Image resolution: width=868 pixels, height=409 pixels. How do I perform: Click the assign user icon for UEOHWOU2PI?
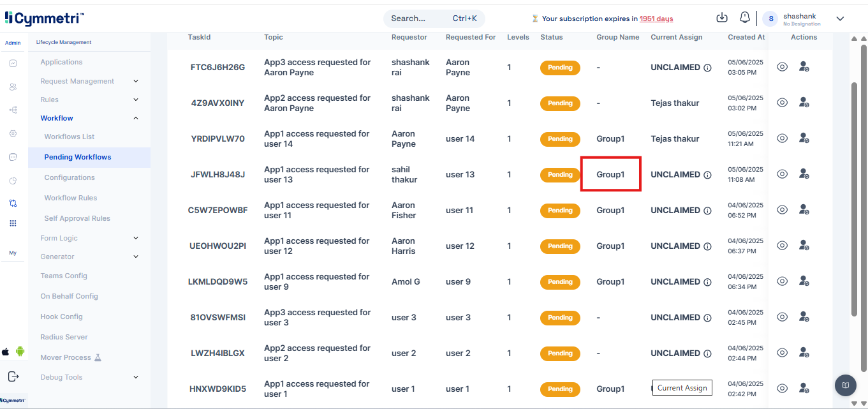tap(804, 246)
